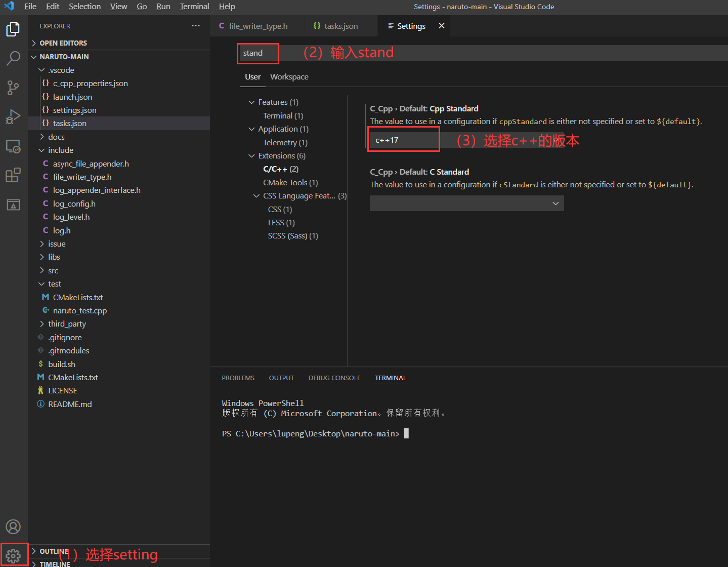
Task: Open the Accounts icon near the bottom
Action: point(13,526)
